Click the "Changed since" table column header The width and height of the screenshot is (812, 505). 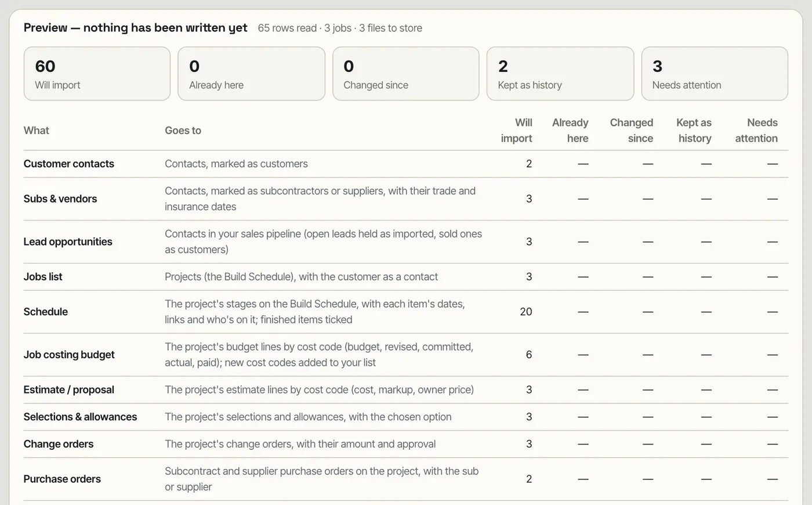pyautogui.click(x=632, y=131)
